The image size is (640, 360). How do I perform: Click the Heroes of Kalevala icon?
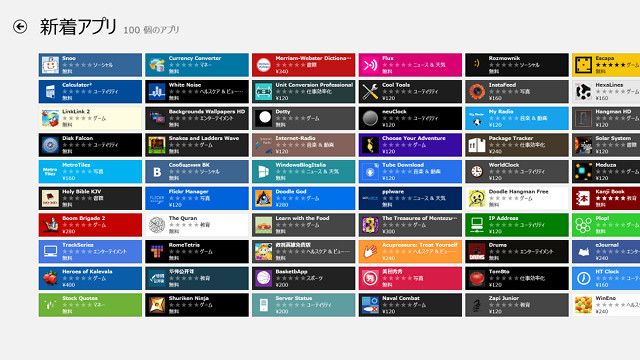pos(50,278)
